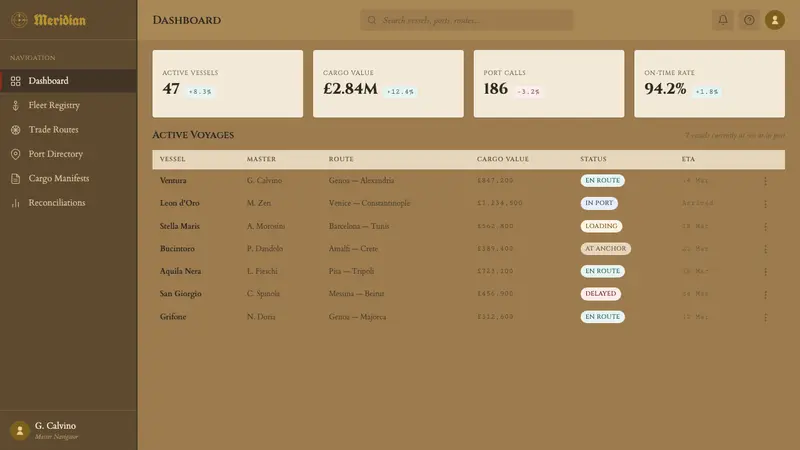Screen dimensions: 800x450
Task: Click the map pin icon beside Port Directory
Action: click(15, 154)
